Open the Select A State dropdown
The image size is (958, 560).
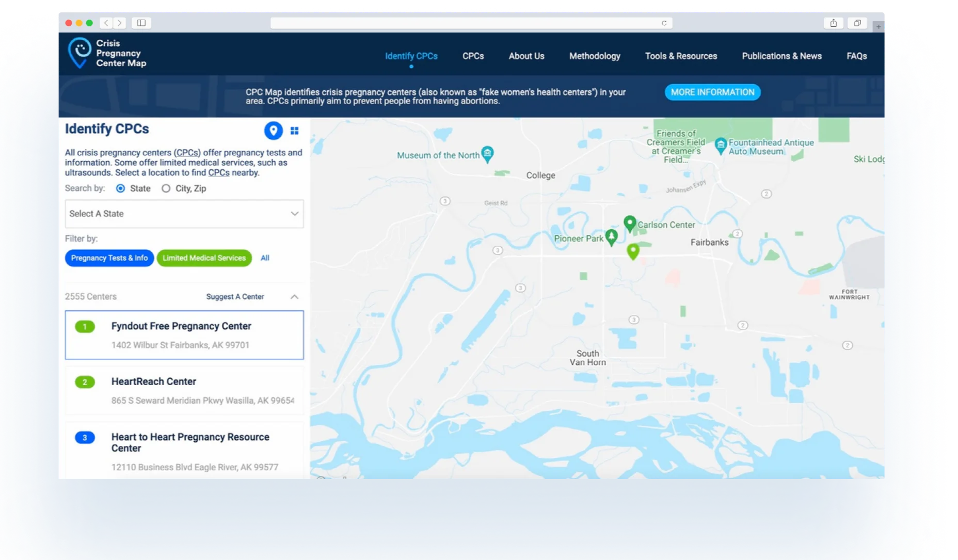pyautogui.click(x=184, y=214)
